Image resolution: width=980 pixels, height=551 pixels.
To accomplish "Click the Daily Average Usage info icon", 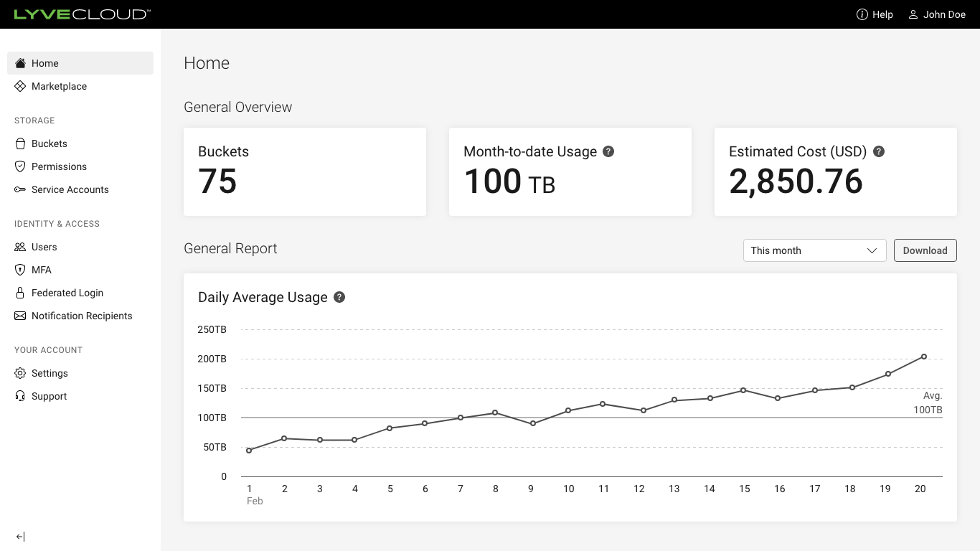I will pyautogui.click(x=339, y=297).
